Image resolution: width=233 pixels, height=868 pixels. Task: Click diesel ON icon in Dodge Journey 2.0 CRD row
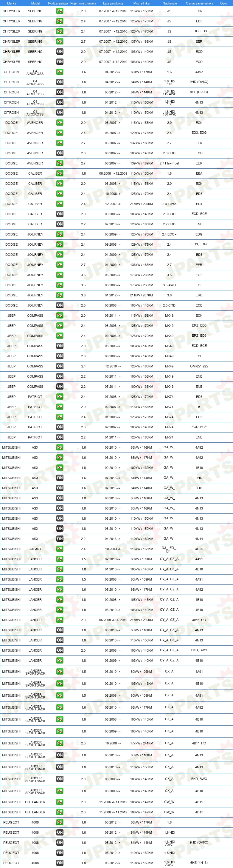(60, 305)
